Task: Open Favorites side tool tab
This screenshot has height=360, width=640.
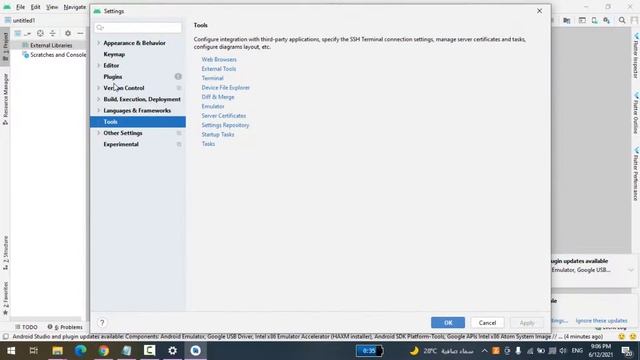Action: (x=5, y=298)
